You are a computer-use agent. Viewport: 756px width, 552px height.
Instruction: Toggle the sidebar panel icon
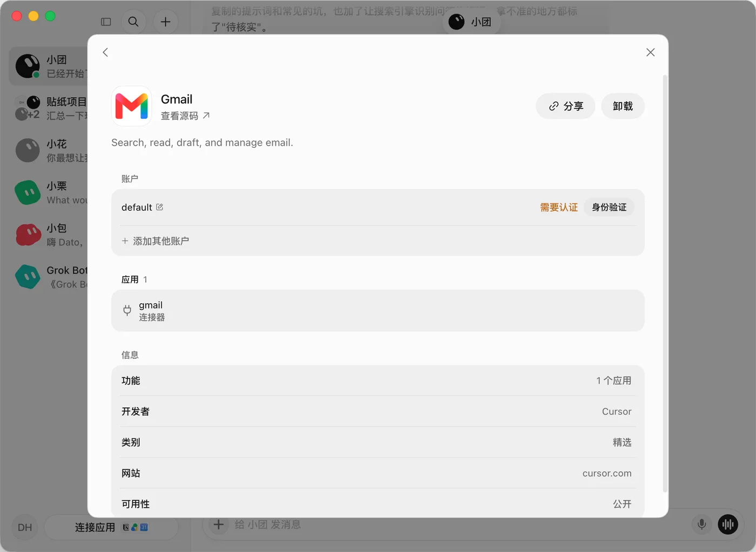(x=106, y=22)
